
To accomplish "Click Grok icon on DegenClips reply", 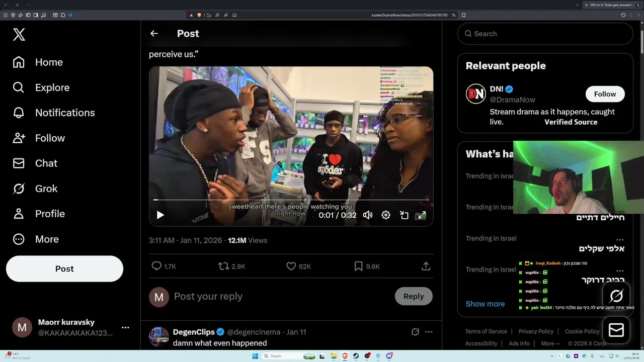I will click(x=415, y=332).
